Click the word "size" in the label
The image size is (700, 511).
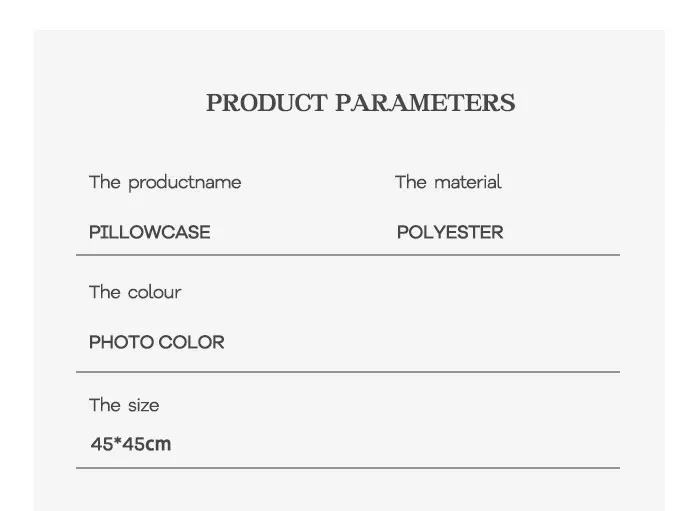pyautogui.click(x=143, y=405)
